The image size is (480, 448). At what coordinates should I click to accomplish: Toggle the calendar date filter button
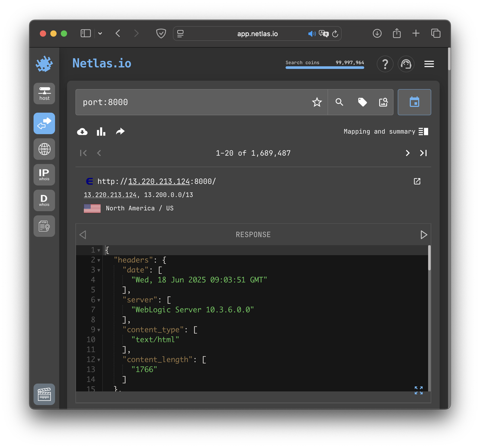click(x=414, y=102)
